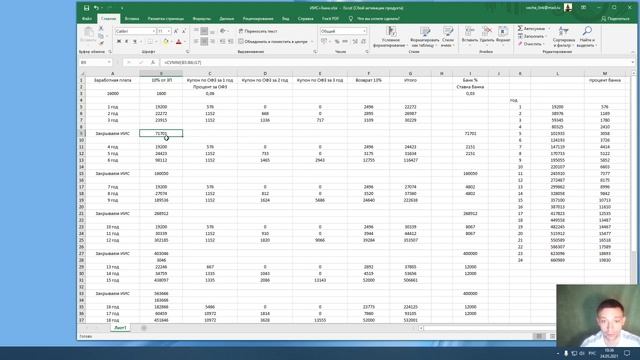Click the Поделиться share button

[x=615, y=18]
